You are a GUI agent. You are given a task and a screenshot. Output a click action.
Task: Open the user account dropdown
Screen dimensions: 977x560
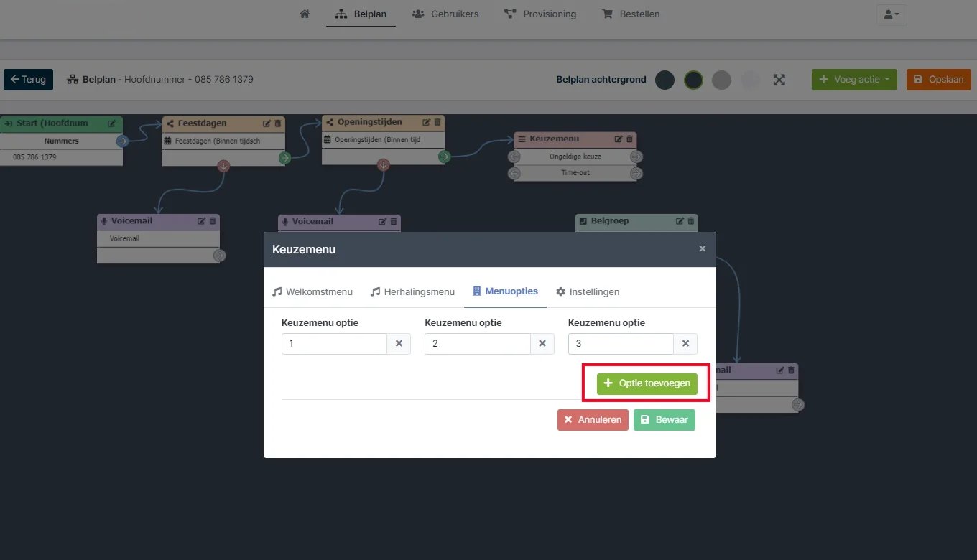pyautogui.click(x=892, y=14)
